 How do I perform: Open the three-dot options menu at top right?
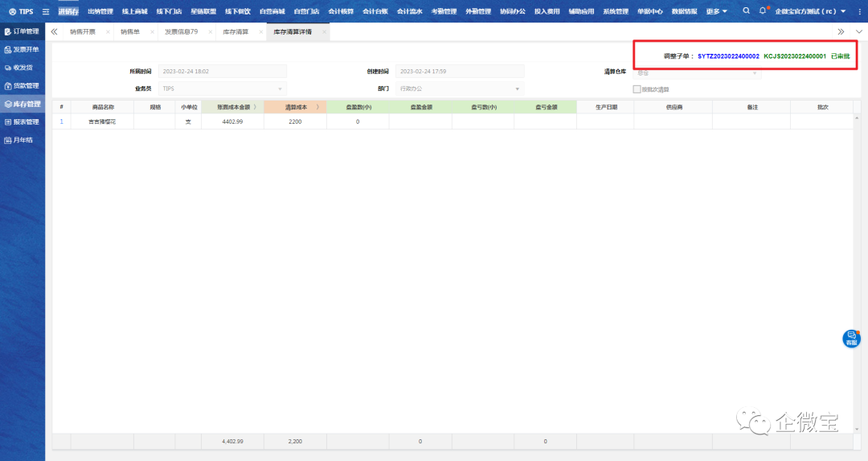pyautogui.click(x=858, y=11)
